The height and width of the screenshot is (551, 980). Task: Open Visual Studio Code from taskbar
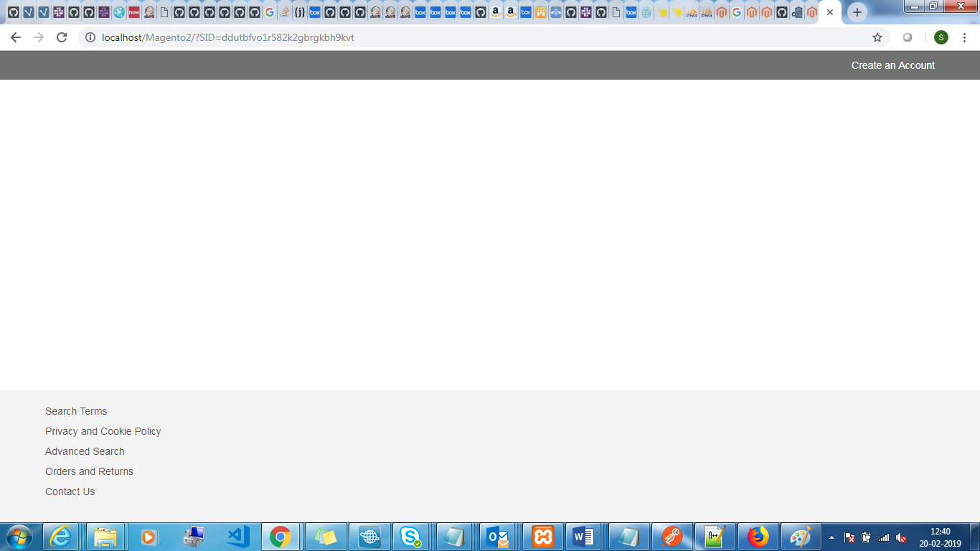click(237, 537)
